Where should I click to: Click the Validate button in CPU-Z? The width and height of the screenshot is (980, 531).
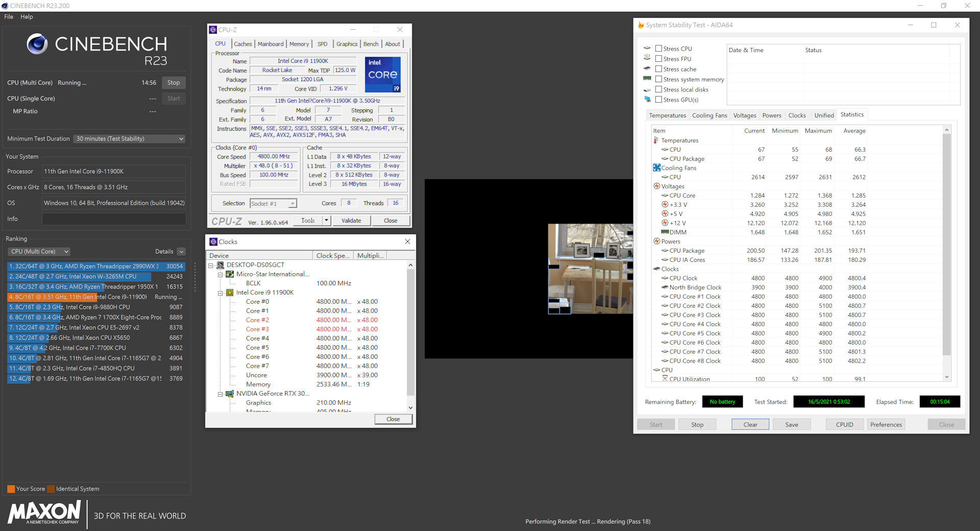click(351, 221)
